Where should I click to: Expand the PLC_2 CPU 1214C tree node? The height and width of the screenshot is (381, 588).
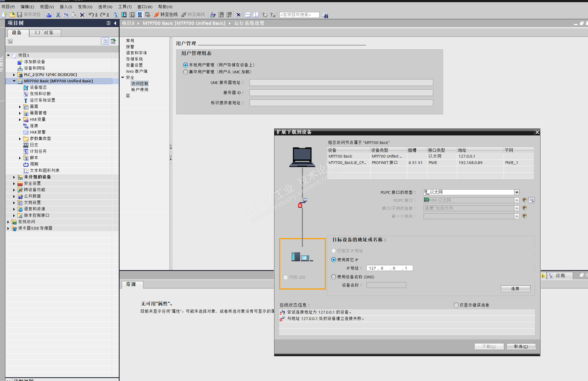pyautogui.click(x=14, y=75)
